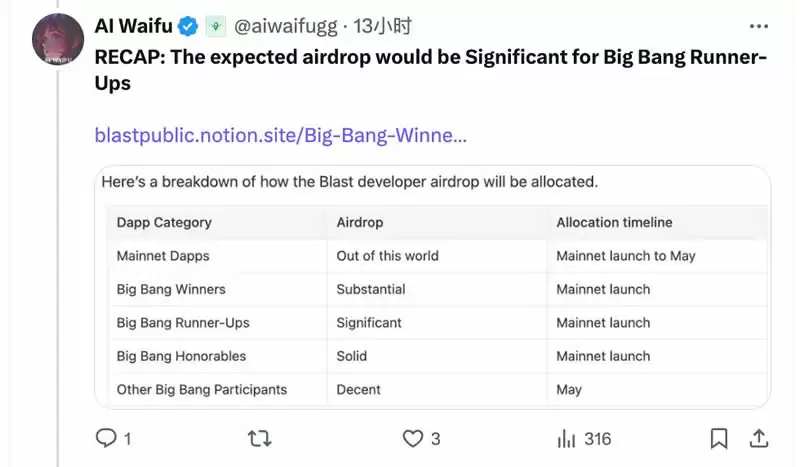The image size is (800, 467).
Task: View analytics via the bar chart icon
Action: pos(566,438)
